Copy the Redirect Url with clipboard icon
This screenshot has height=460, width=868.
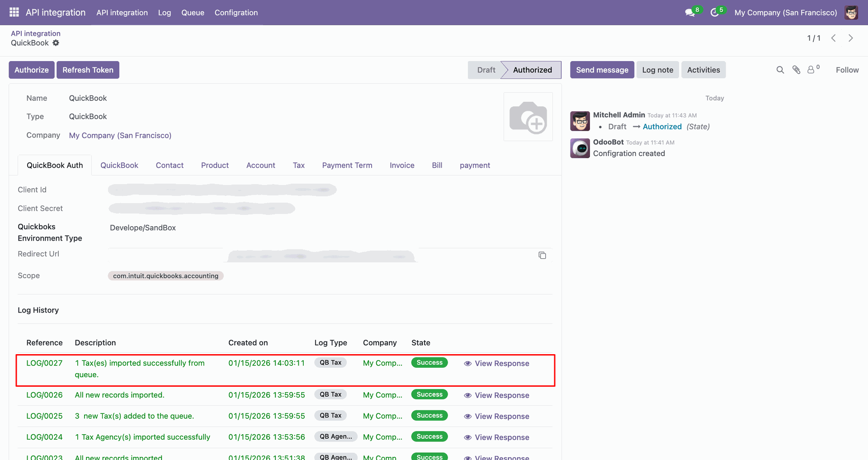(x=542, y=256)
